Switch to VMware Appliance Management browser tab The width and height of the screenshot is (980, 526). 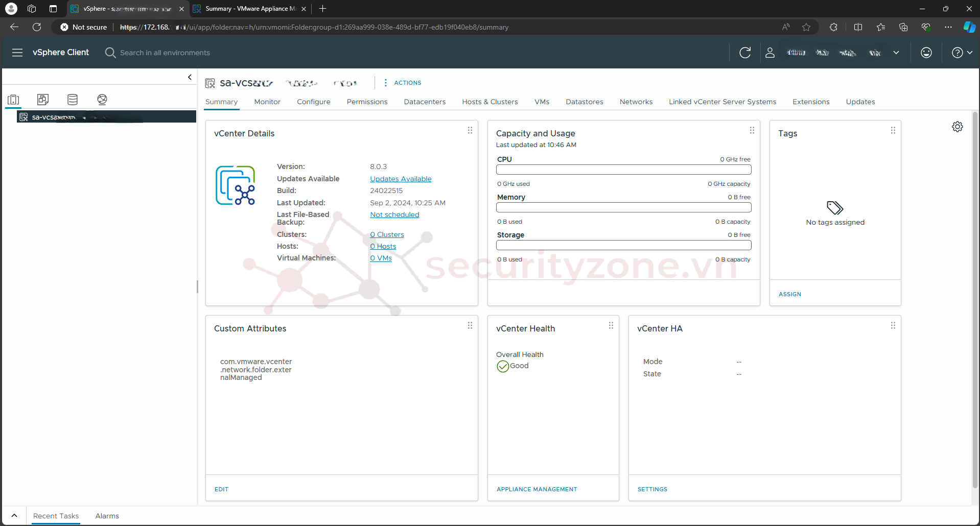[x=250, y=9]
